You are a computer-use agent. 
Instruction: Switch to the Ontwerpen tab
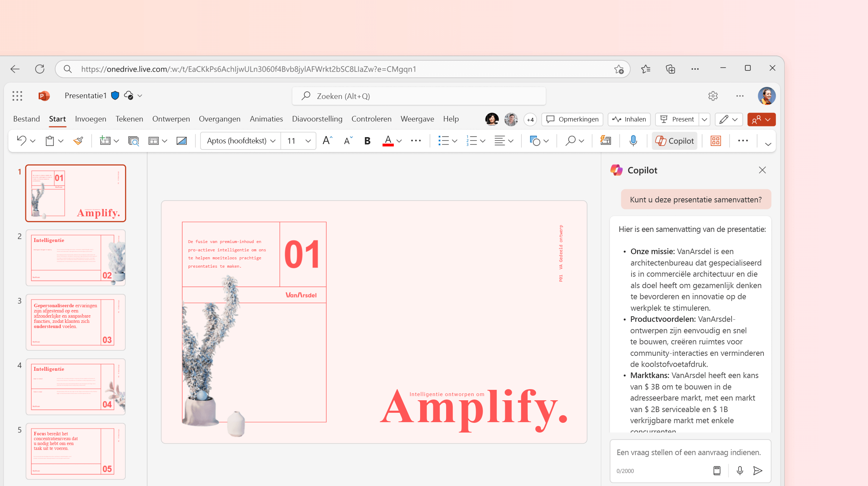[x=171, y=119]
